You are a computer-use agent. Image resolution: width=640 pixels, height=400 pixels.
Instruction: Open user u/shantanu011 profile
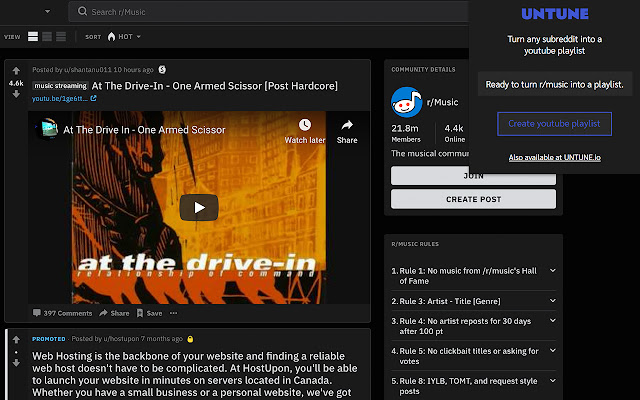[x=88, y=70]
